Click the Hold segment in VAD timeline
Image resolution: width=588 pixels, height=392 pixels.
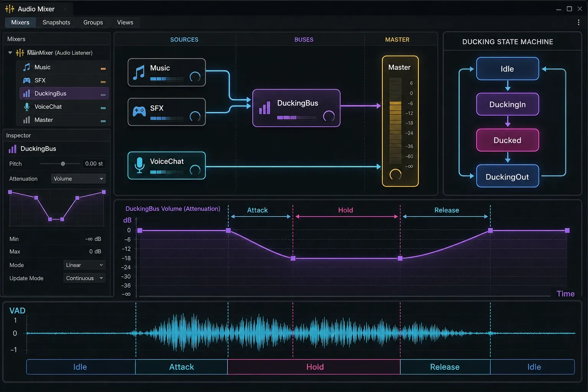[x=314, y=367]
